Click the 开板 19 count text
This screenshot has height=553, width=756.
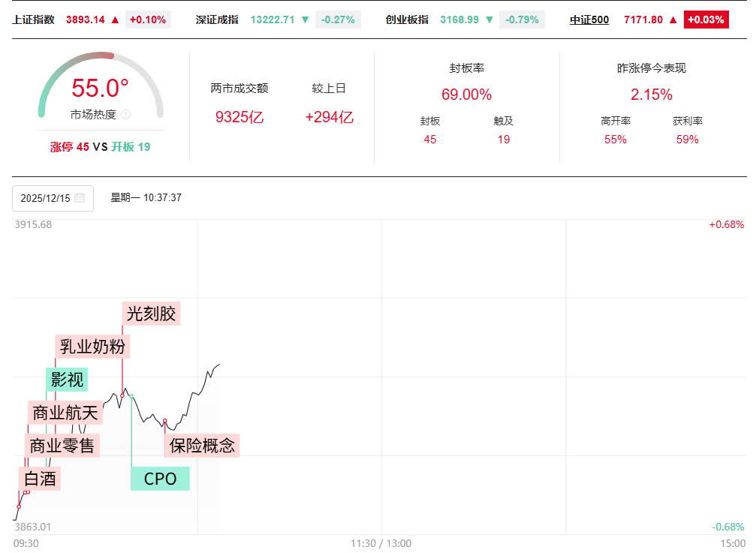coord(131,147)
